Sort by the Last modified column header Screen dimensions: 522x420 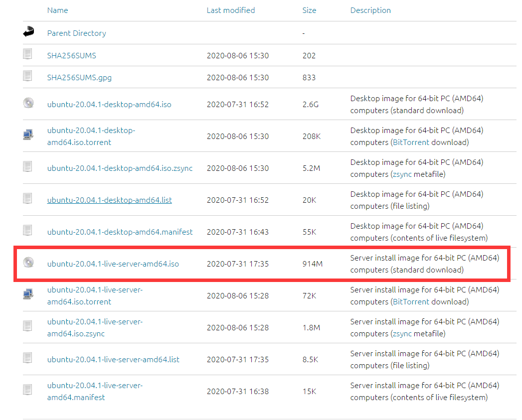pyautogui.click(x=231, y=10)
